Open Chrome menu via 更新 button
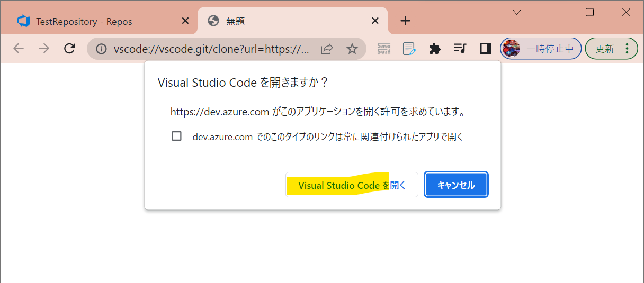Viewport: 644px width, 283px height. (x=611, y=49)
